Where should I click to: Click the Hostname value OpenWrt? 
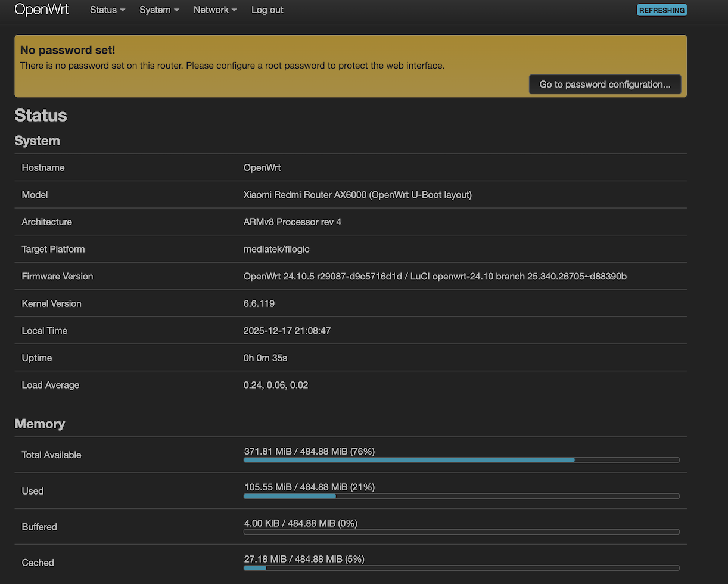tap(262, 168)
